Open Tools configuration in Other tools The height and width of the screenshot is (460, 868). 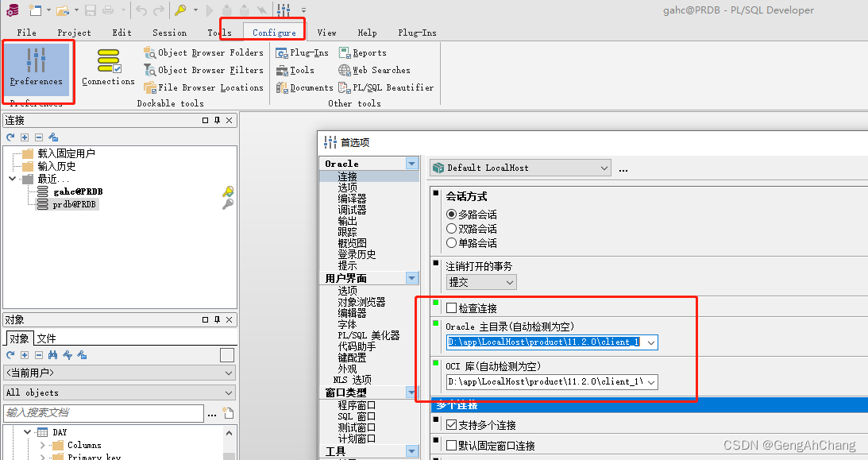point(295,70)
